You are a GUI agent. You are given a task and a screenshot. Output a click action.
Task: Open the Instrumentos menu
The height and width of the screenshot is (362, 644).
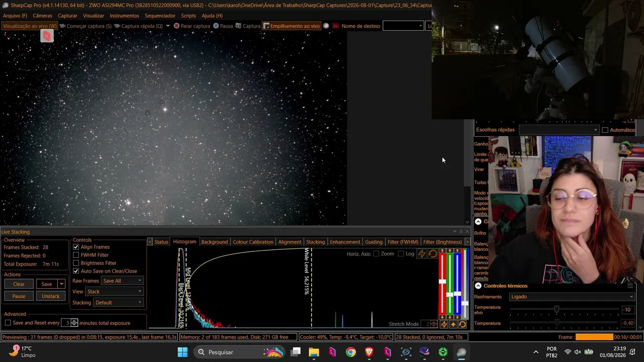coord(124,16)
